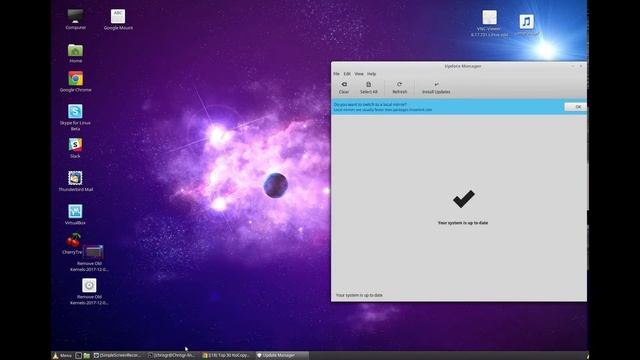The image size is (640, 360).
Task: Switch to the terminal window taskbar entry
Action: tap(172, 356)
